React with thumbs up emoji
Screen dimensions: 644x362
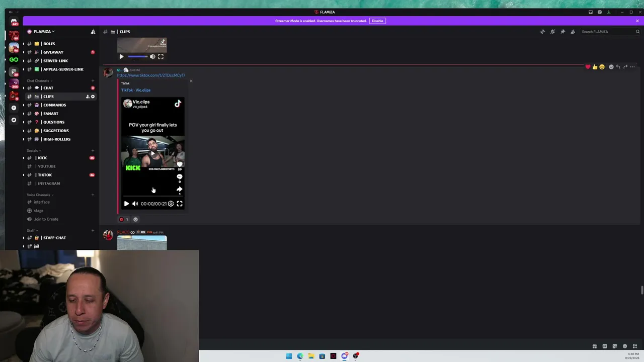595,67
